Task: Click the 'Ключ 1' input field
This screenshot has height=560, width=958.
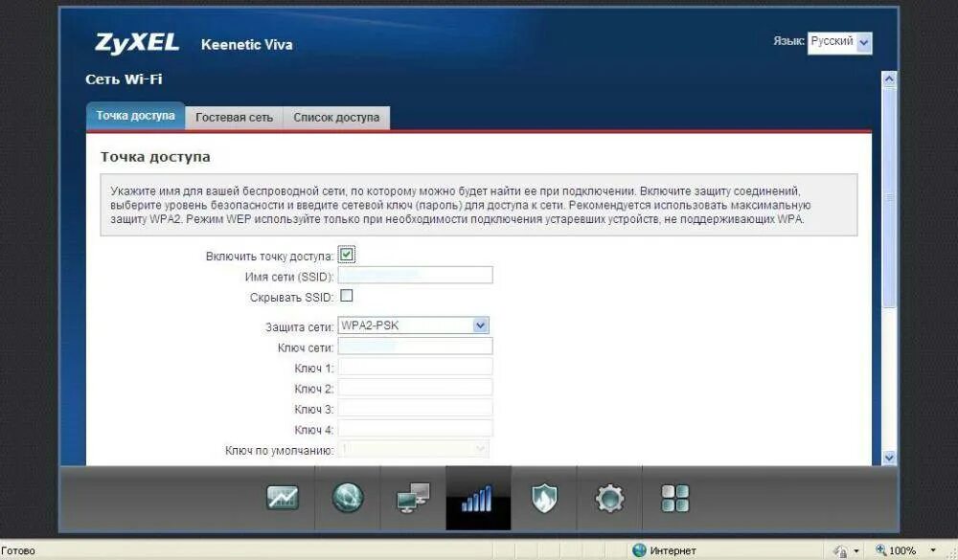Action: point(415,367)
